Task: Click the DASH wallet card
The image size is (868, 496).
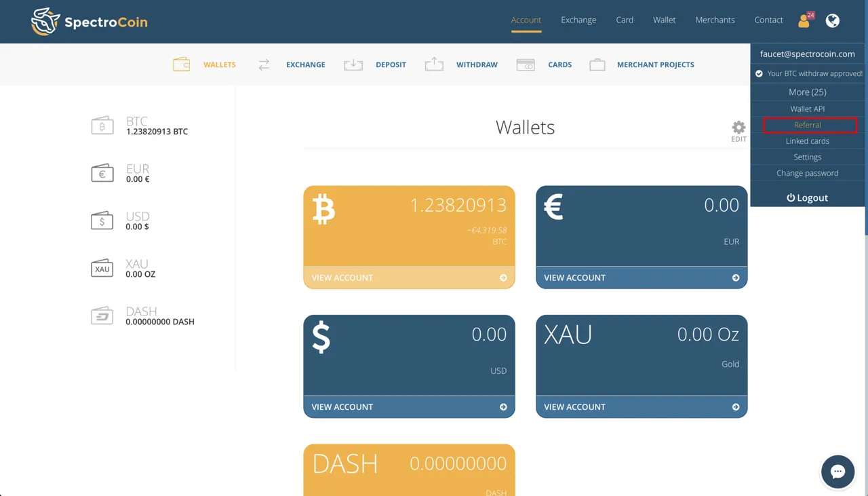Action: 409,470
